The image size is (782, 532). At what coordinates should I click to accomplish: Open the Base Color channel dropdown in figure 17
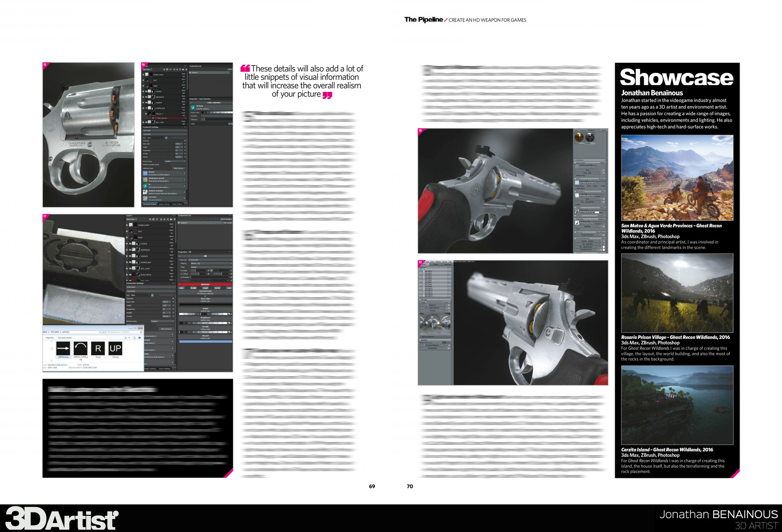click(131, 219)
